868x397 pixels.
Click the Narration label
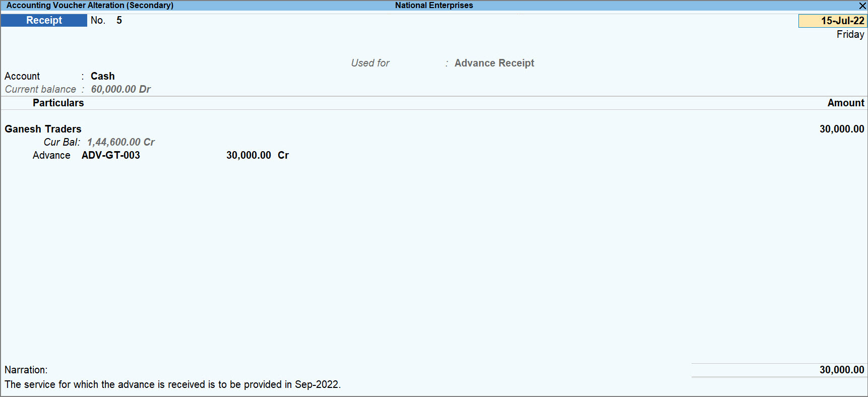(26, 370)
